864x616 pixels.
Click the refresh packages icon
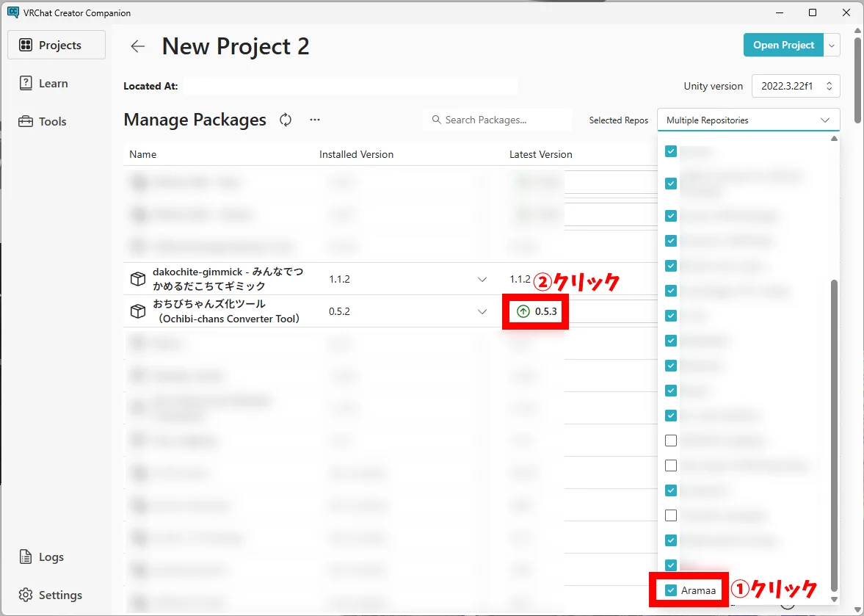tap(286, 120)
